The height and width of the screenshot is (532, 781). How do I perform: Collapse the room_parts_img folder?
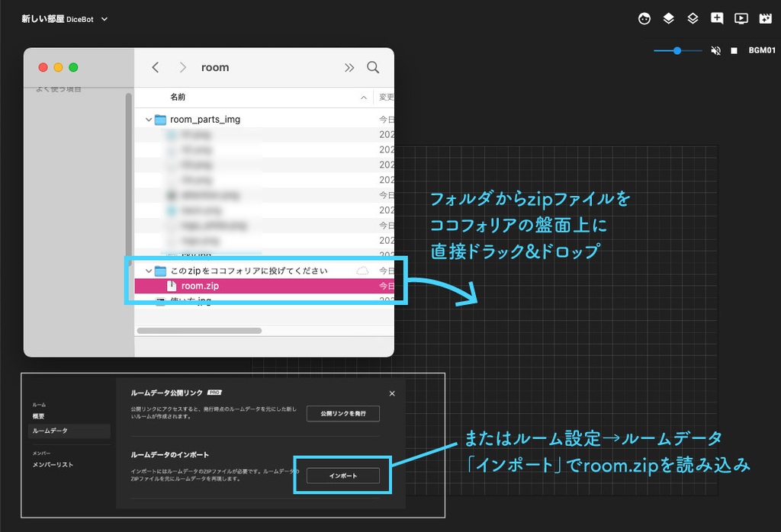pos(149,120)
